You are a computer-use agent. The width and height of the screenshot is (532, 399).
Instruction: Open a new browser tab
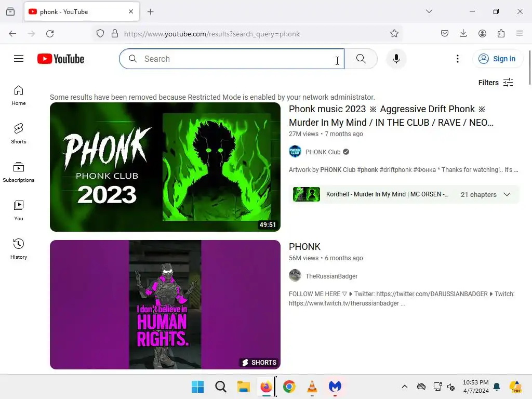coord(150,12)
